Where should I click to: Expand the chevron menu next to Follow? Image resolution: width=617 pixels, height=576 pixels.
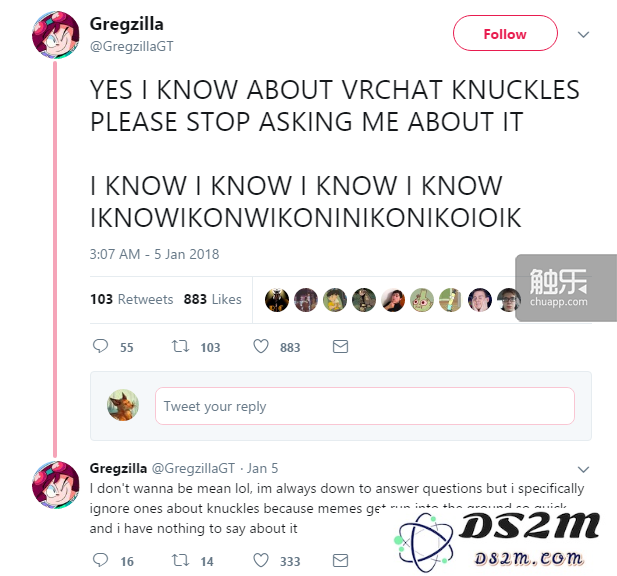point(583,35)
